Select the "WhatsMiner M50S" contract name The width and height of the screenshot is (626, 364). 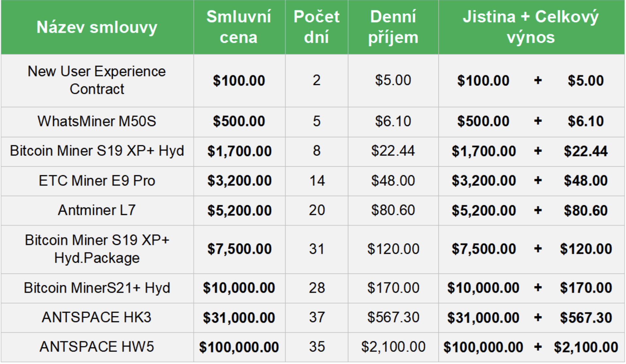pos(97,121)
